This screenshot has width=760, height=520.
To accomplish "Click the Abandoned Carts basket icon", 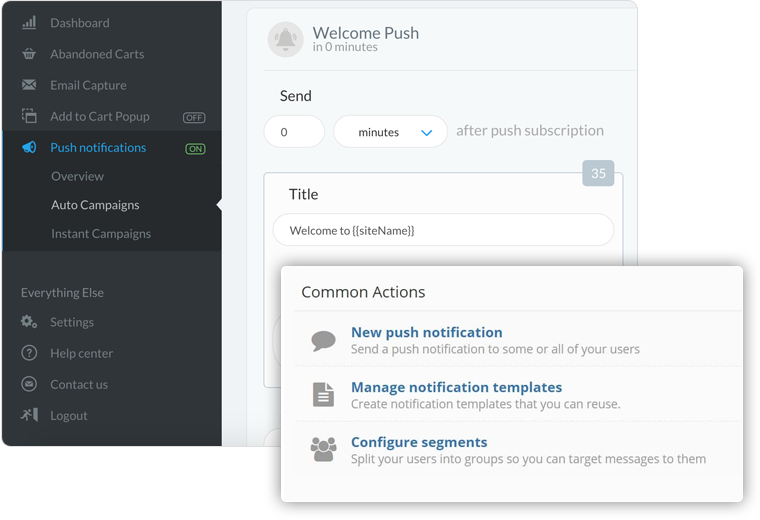I will click(29, 54).
